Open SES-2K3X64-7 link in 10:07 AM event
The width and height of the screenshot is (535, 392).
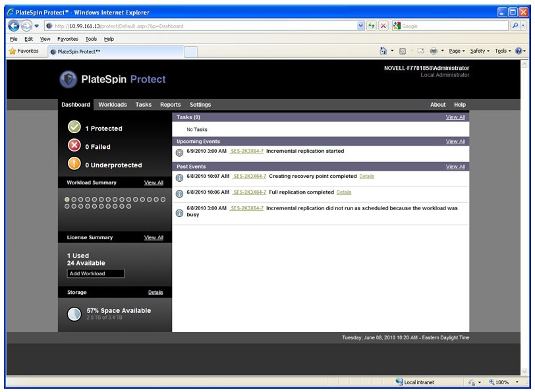(249, 177)
